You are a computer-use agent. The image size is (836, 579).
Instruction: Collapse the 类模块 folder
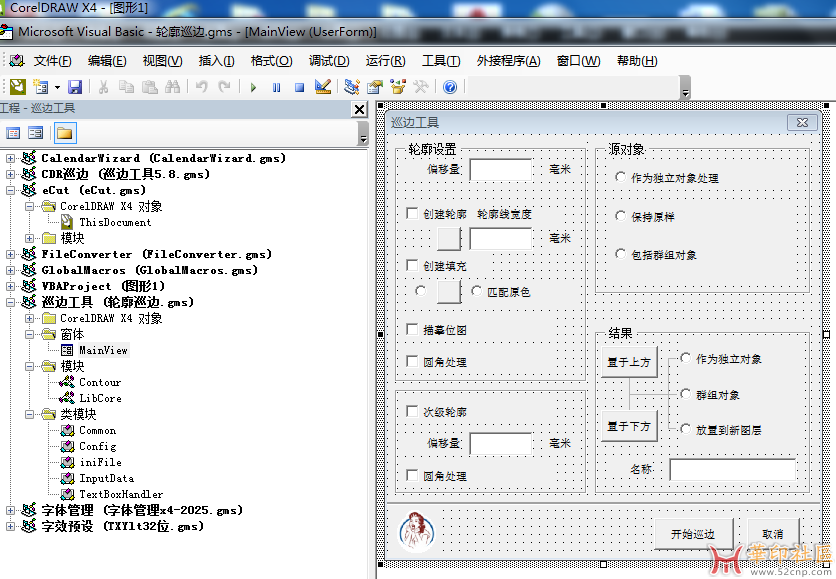pyautogui.click(x=29, y=414)
